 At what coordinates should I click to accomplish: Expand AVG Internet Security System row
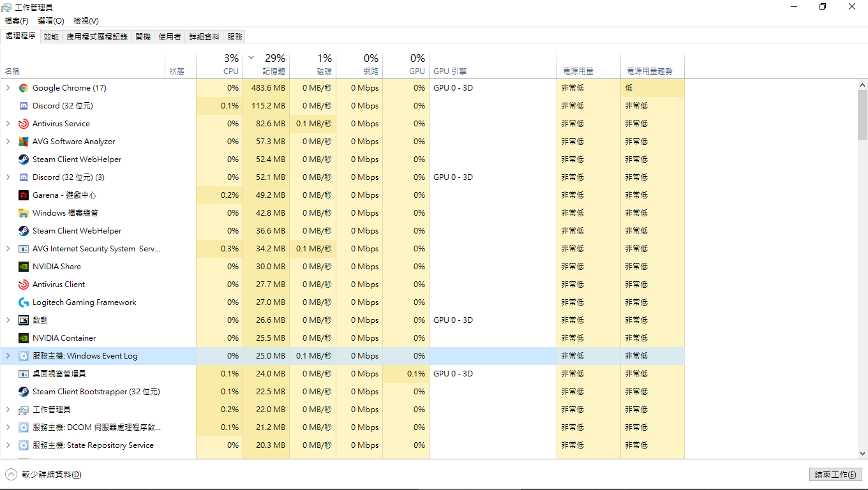[x=8, y=249]
